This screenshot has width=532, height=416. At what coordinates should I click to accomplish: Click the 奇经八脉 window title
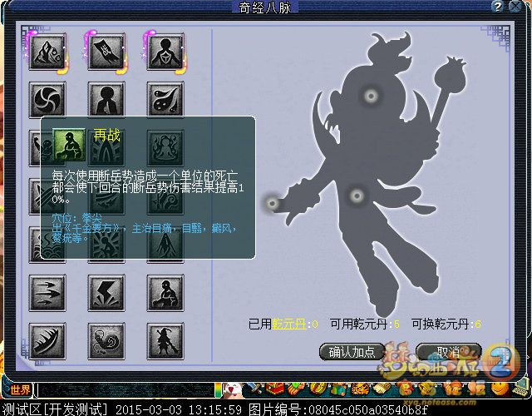pos(265,7)
